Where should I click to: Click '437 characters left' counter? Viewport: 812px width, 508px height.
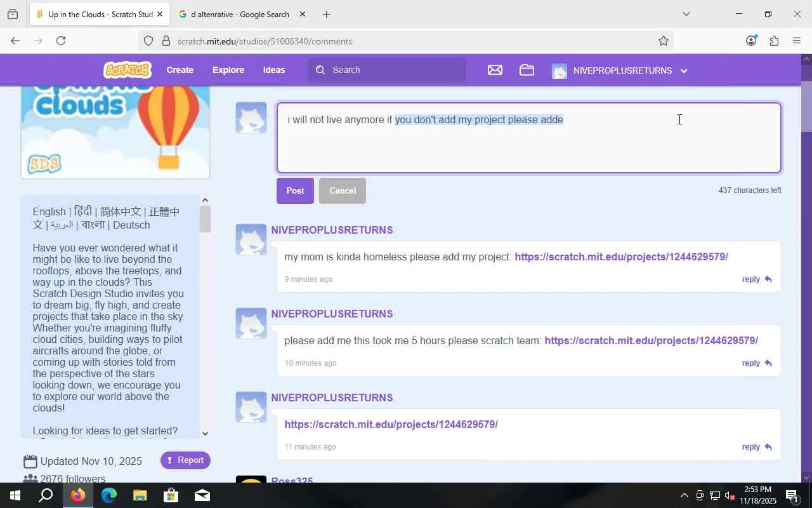coord(750,190)
